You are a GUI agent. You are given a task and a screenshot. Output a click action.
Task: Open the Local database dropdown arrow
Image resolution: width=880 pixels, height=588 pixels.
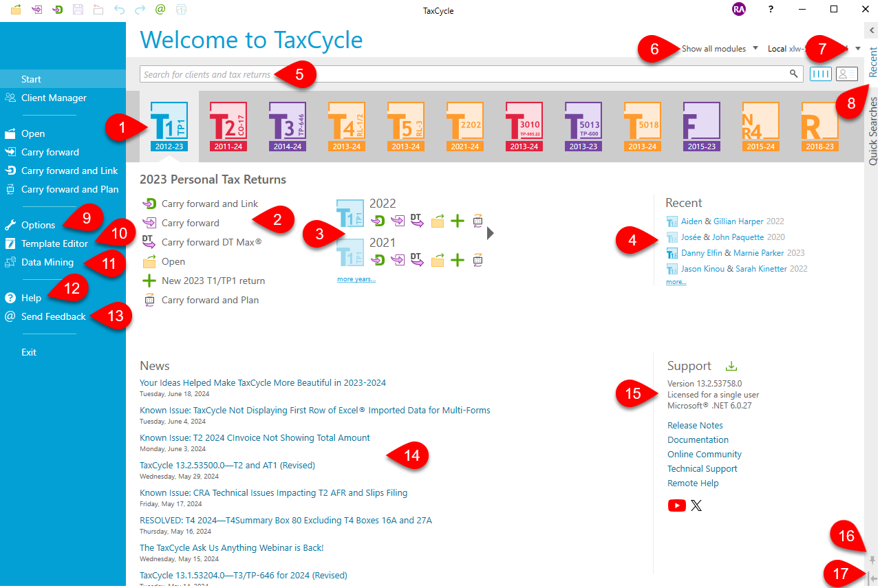tap(858, 48)
